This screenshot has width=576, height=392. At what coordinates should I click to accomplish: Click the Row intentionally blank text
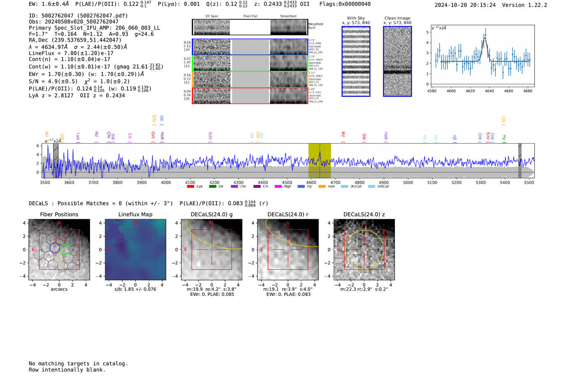click(67, 370)
